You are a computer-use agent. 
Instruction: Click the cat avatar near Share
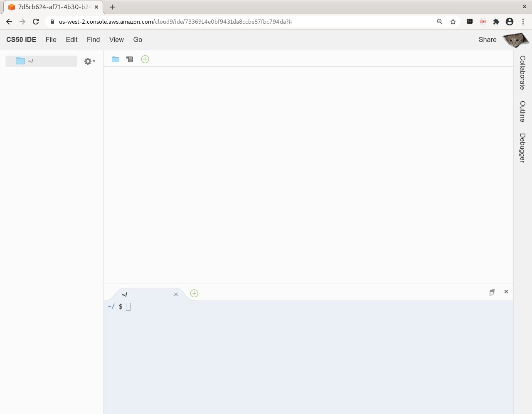pyautogui.click(x=515, y=39)
